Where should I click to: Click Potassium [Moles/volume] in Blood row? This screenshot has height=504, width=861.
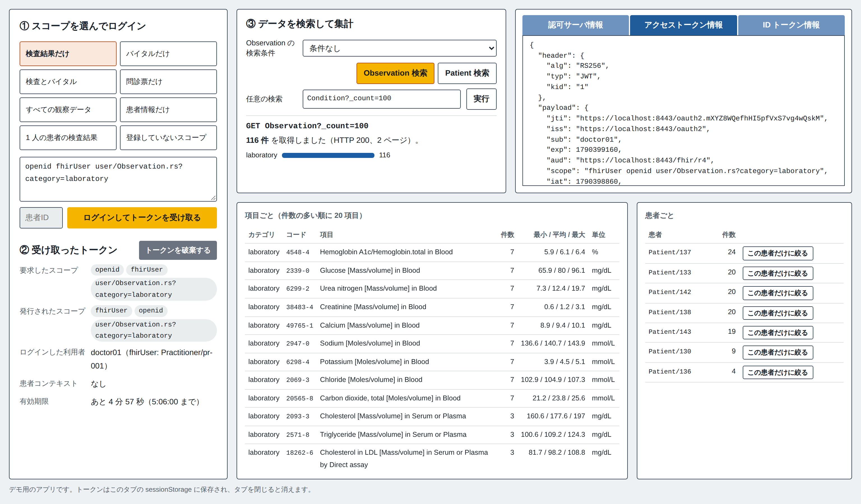[x=432, y=362]
